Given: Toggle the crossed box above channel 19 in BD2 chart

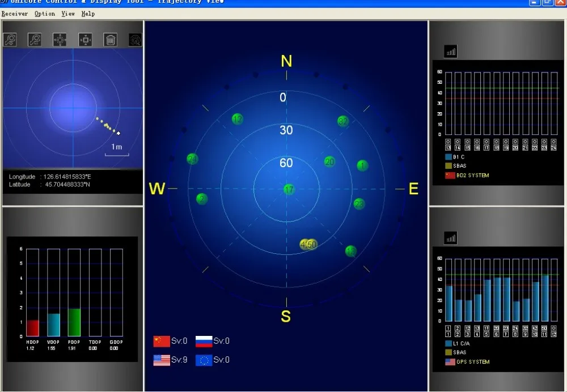Looking at the screenshot, I should pos(506,142).
